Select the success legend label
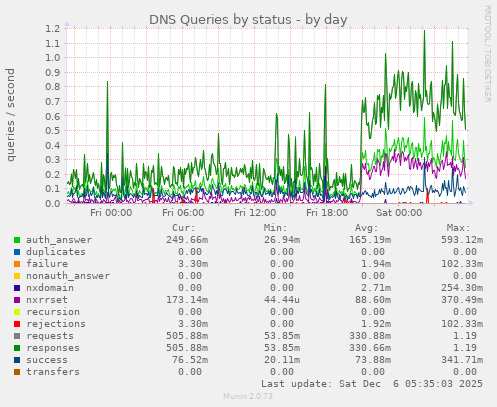Image resolution: width=497 pixels, height=407 pixels. pyautogui.click(x=47, y=360)
